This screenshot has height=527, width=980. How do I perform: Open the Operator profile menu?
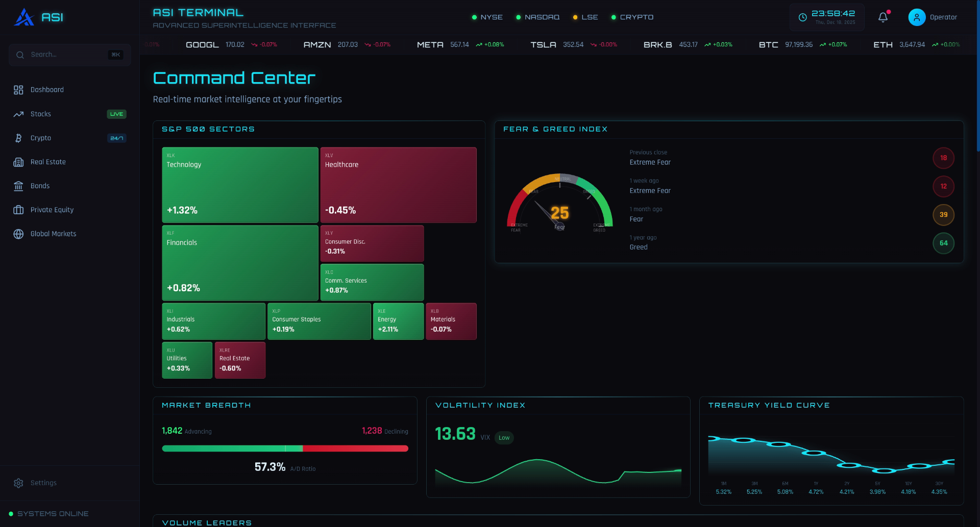(933, 17)
